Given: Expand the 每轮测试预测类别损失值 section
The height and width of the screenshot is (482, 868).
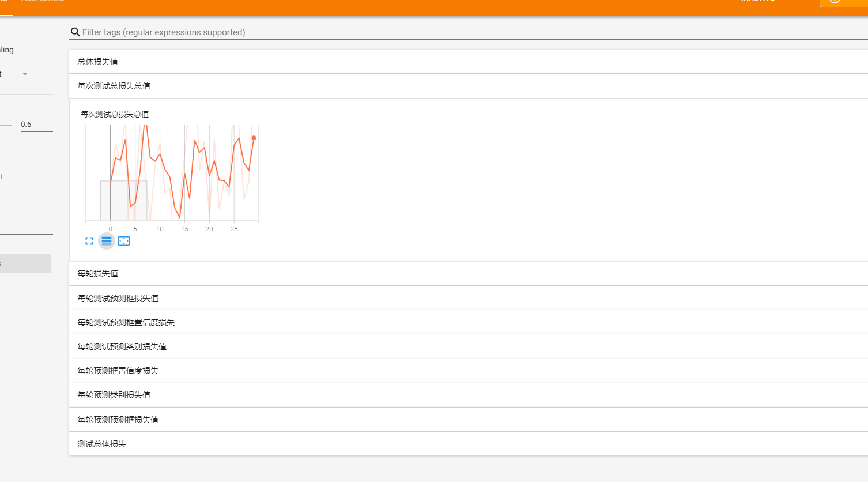Looking at the screenshot, I should (x=469, y=347).
